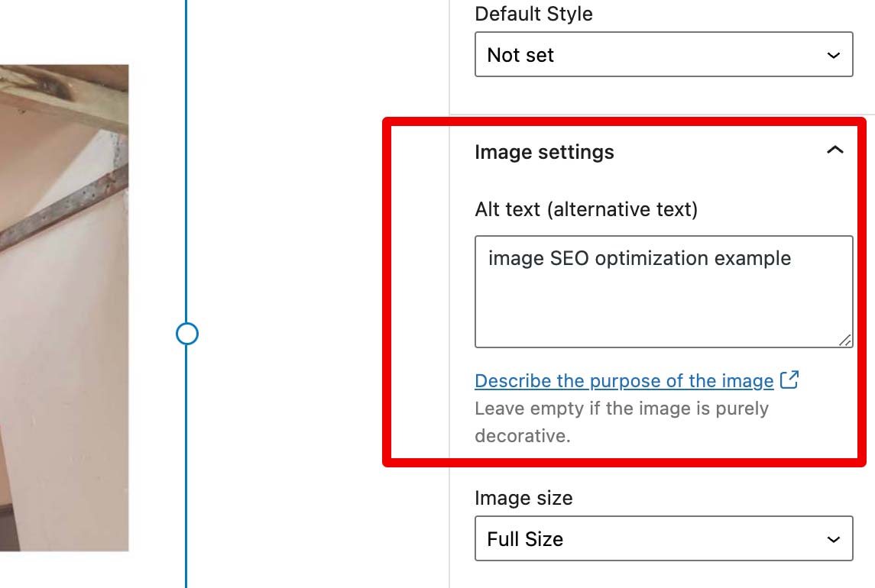Click the round resize handle on the blue line

point(187,334)
